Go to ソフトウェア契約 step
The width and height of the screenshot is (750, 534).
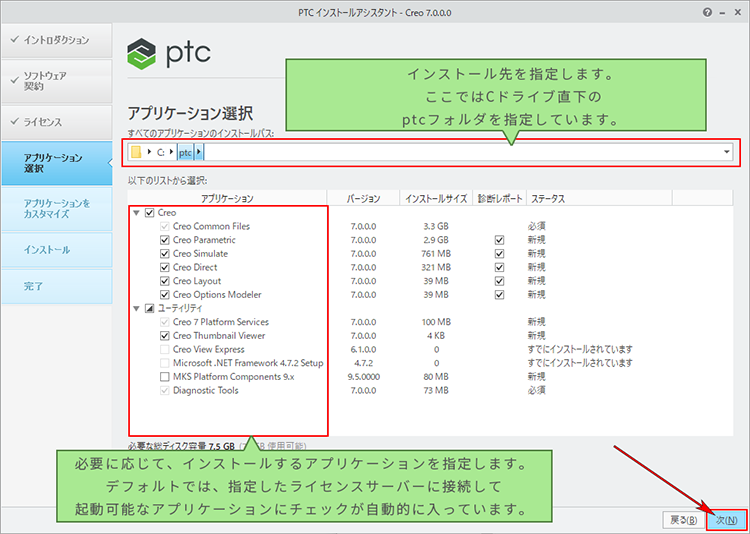pos(56,81)
